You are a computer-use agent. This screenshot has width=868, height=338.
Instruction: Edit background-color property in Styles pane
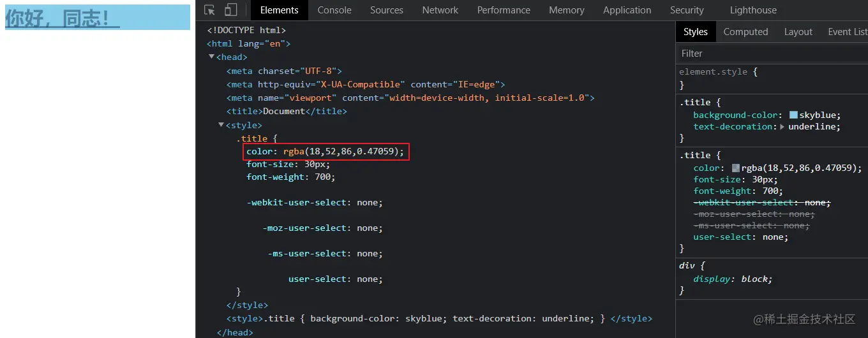(767, 115)
